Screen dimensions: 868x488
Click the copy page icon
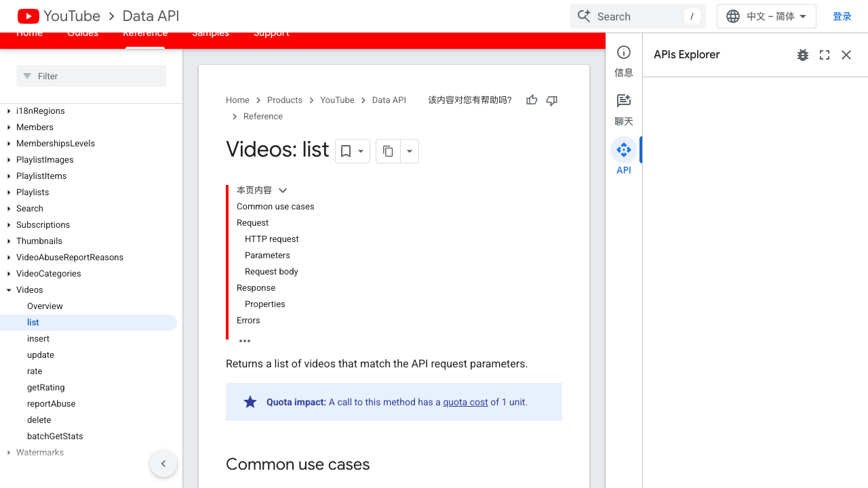[x=388, y=151]
